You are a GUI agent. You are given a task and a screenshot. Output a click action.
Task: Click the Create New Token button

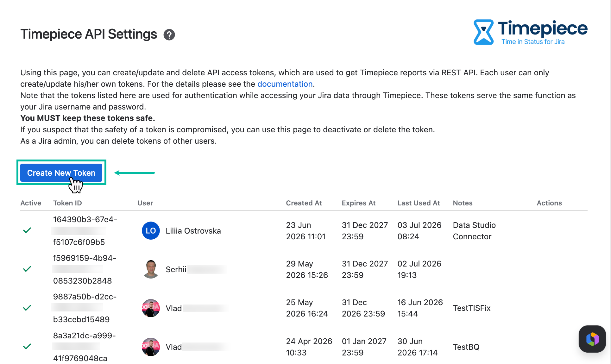61,173
